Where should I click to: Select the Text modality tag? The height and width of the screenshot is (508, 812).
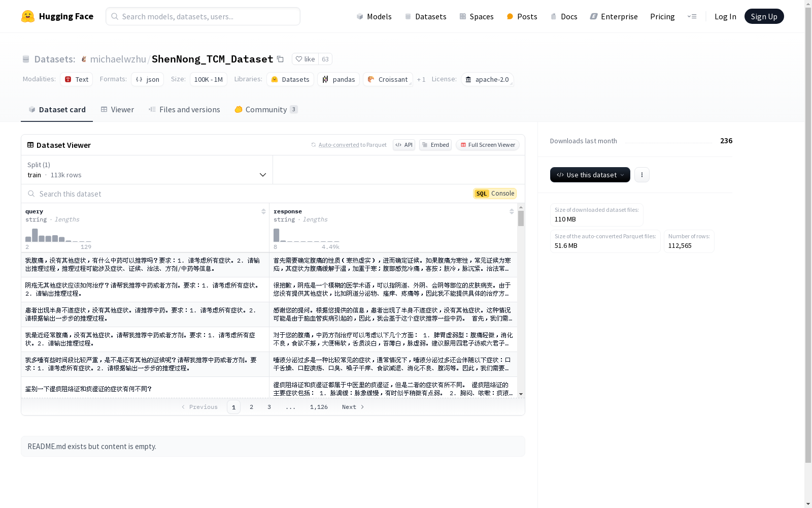[x=77, y=79]
